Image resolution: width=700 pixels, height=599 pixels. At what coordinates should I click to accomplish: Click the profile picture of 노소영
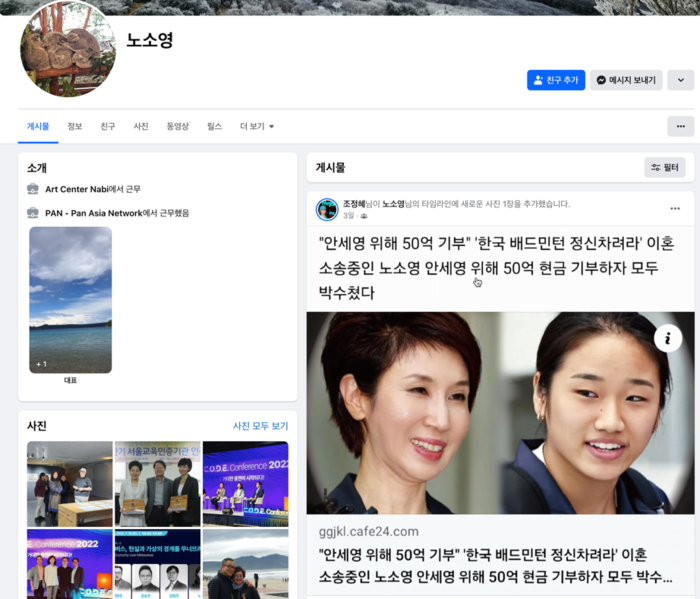tap(68, 50)
